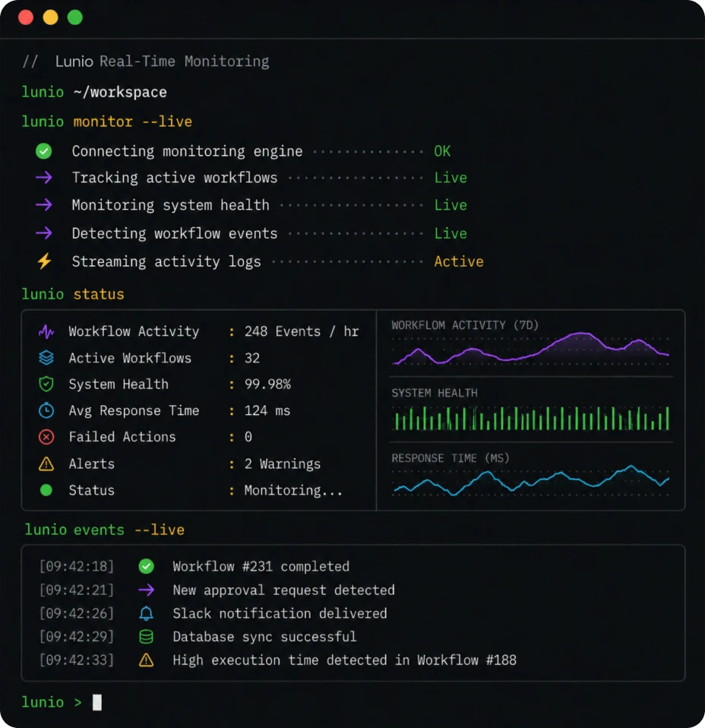Click the '~/workspace' path text

point(120,92)
